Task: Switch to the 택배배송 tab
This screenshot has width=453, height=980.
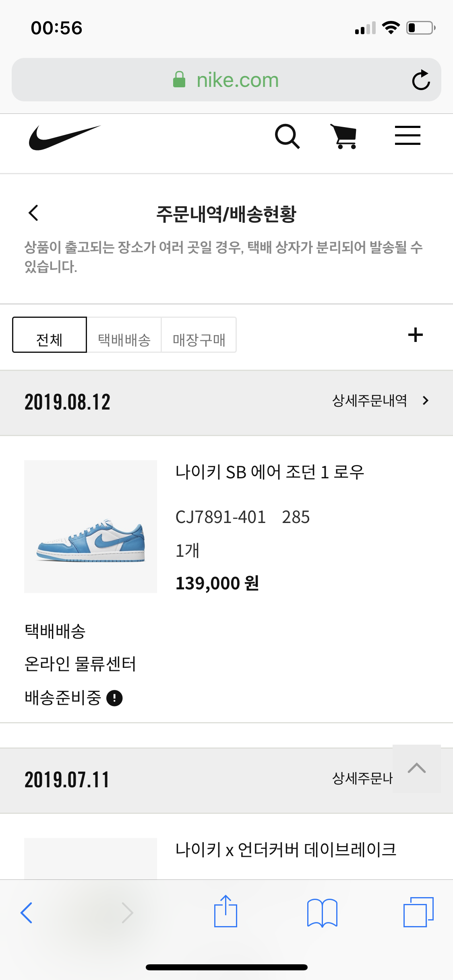Action: pos(124,335)
